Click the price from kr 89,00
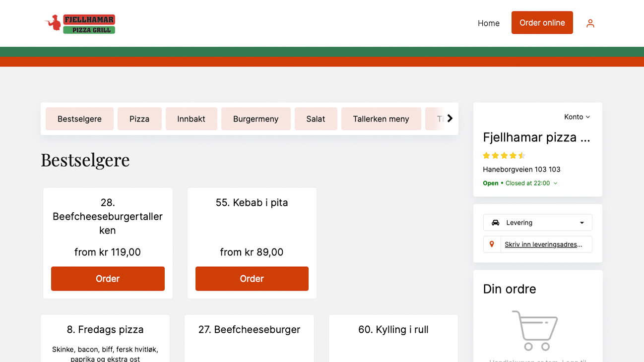 click(x=252, y=252)
